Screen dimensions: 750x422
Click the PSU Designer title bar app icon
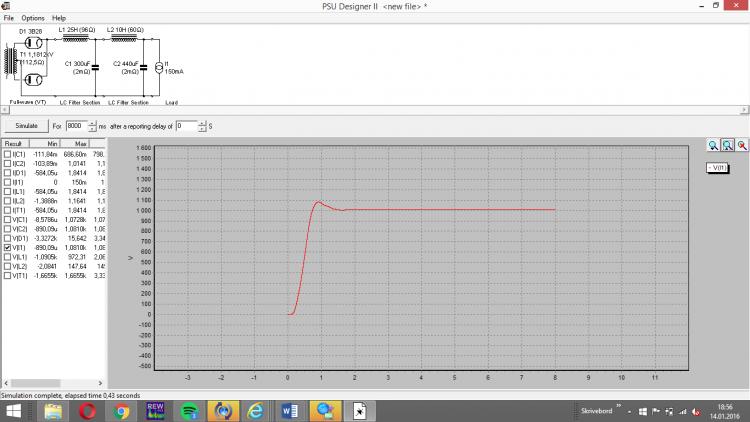point(6,6)
